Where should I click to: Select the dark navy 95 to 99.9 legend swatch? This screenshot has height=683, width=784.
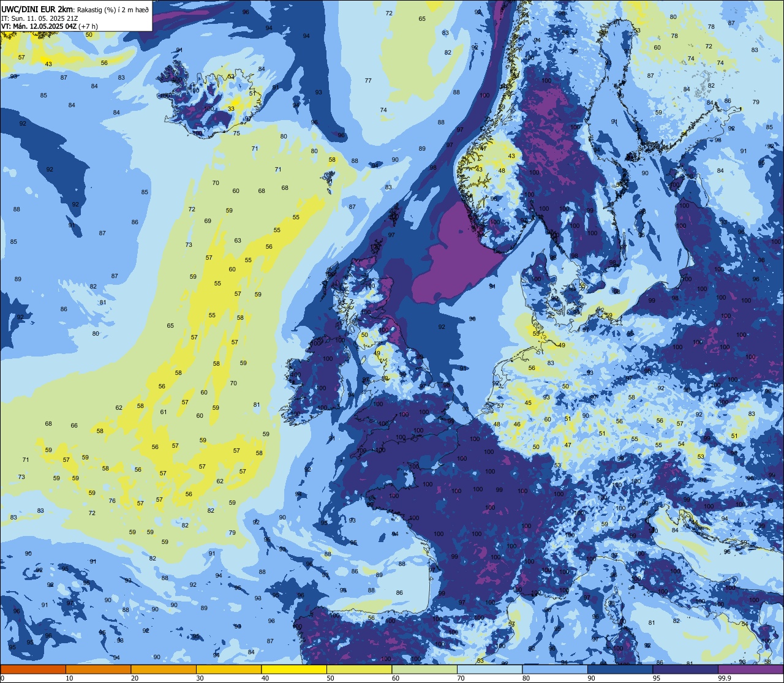[685, 669]
